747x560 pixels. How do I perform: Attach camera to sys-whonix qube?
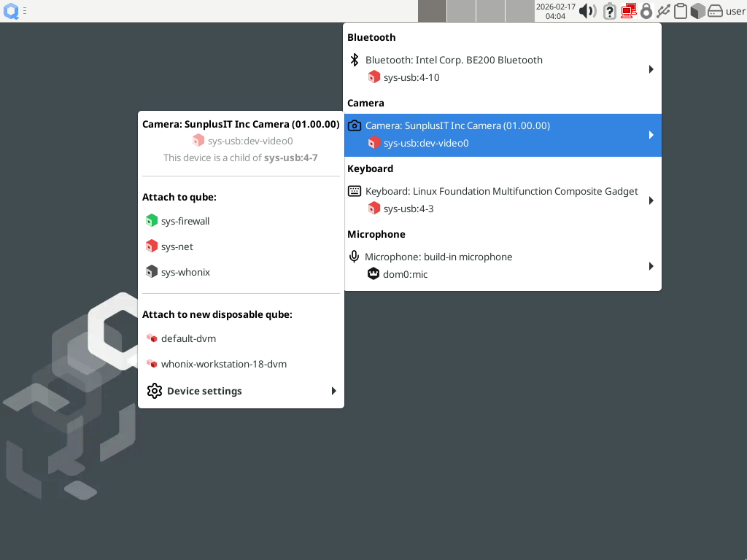click(x=185, y=272)
